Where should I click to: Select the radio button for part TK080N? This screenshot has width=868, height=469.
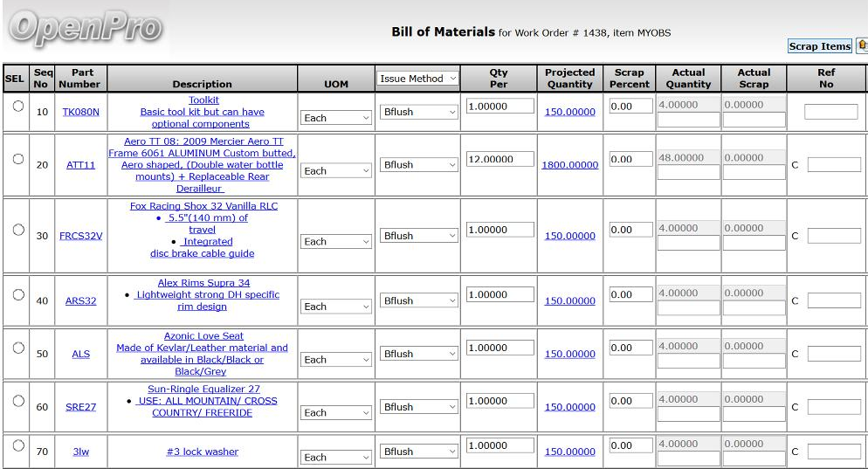17,106
